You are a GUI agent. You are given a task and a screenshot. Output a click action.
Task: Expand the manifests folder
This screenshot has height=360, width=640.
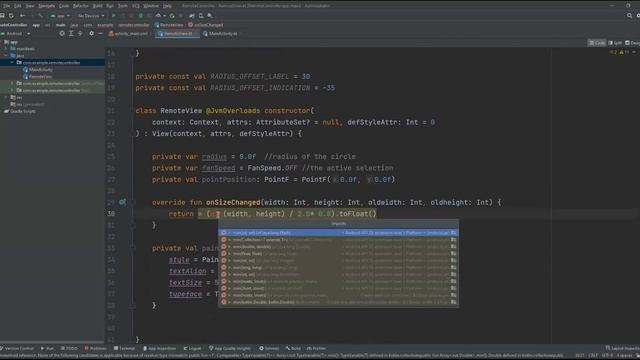click(7, 49)
